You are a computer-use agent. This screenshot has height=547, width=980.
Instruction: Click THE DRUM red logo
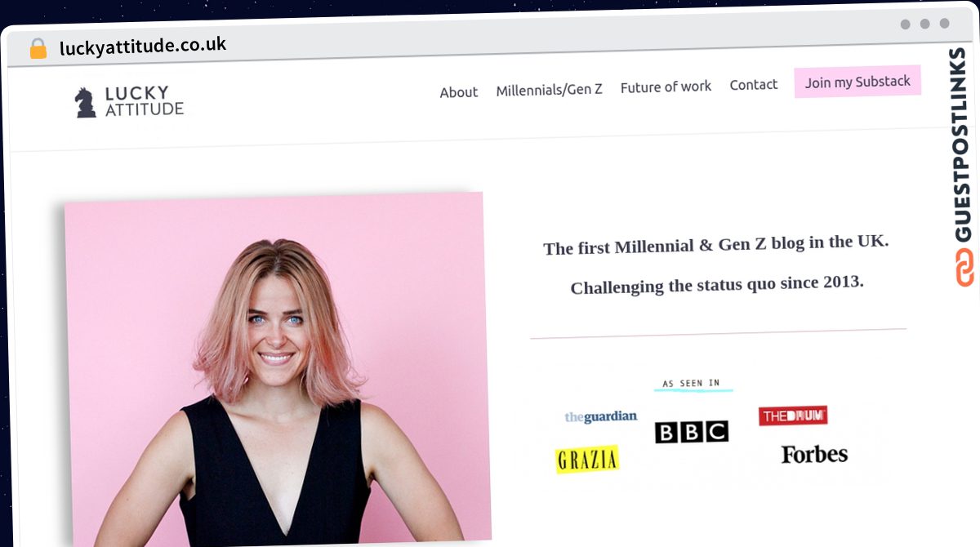794,415
